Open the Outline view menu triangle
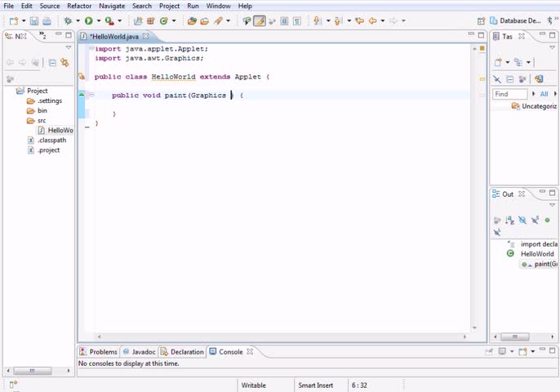Screen dimensions: 560x392 coord(552,205)
